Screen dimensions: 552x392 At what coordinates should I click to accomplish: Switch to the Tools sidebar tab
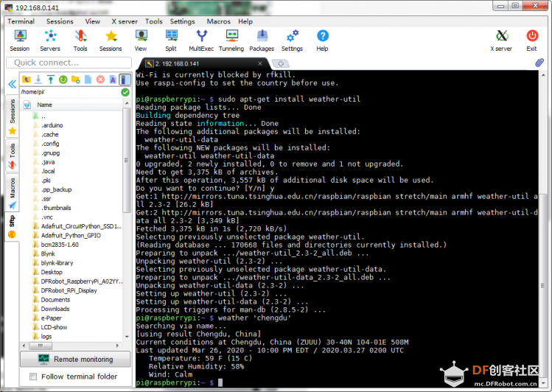tap(13, 155)
